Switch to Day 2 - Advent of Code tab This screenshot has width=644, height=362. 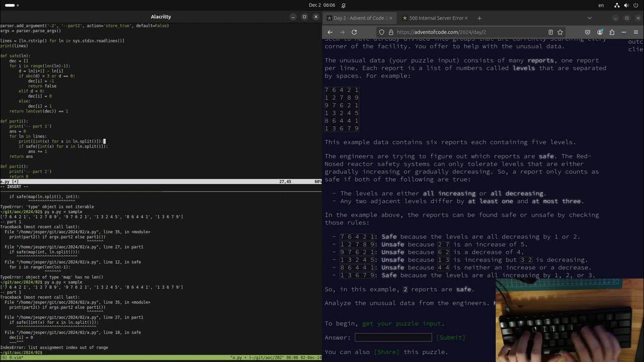tap(359, 18)
